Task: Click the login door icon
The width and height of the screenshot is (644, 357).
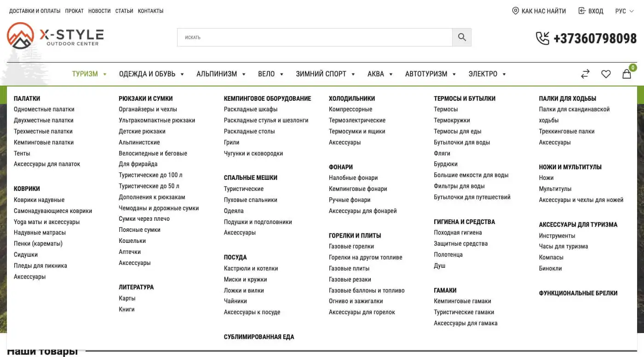Action: 582,11
